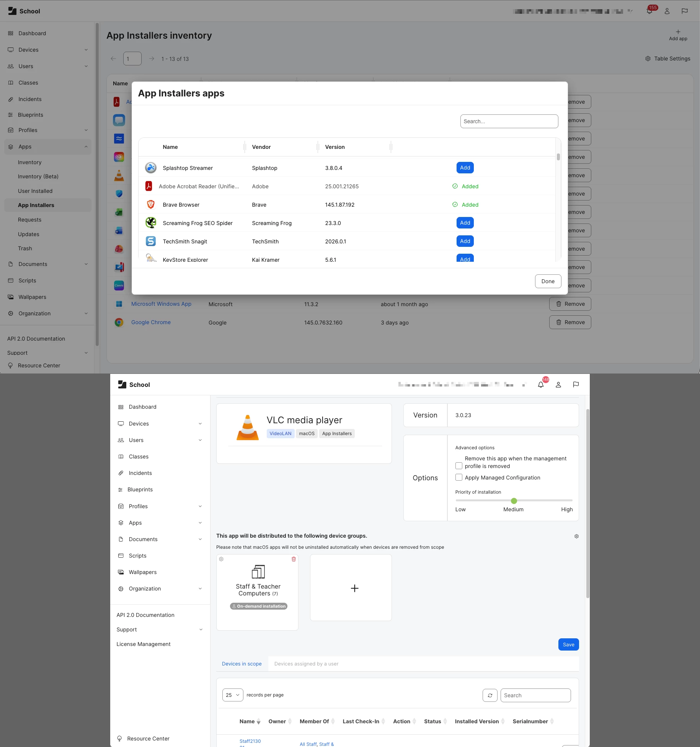
Task: Open Microsoft Windows App link
Action: [161, 304]
